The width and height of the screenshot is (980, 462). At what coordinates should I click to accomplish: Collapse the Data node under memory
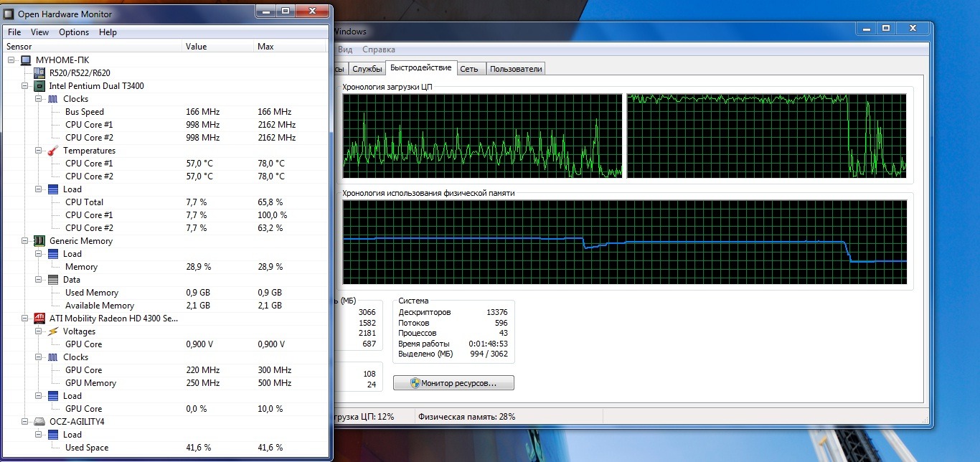39,280
